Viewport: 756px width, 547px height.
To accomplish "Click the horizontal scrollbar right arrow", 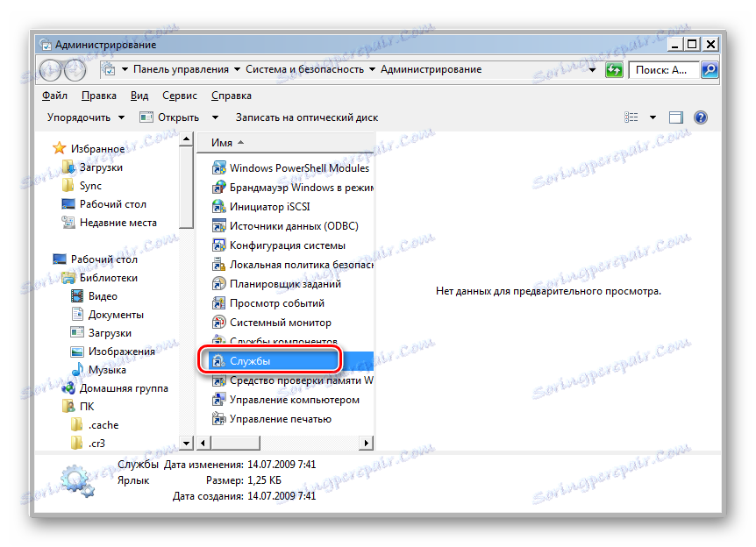I will click(367, 443).
